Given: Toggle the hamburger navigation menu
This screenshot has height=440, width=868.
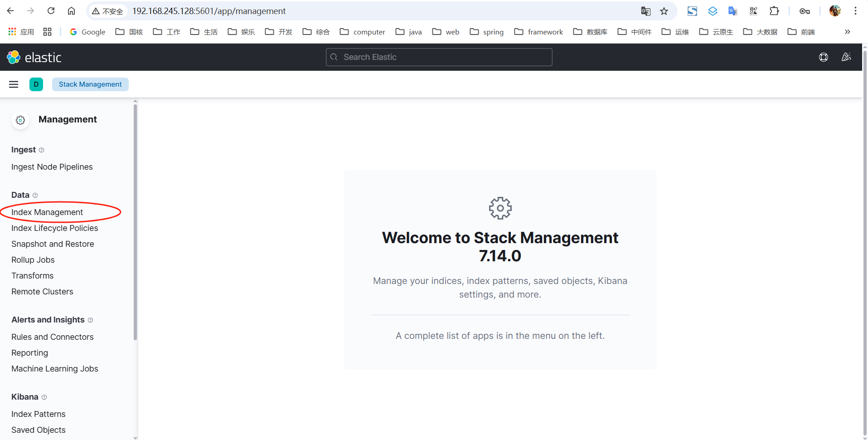Looking at the screenshot, I should pos(14,84).
